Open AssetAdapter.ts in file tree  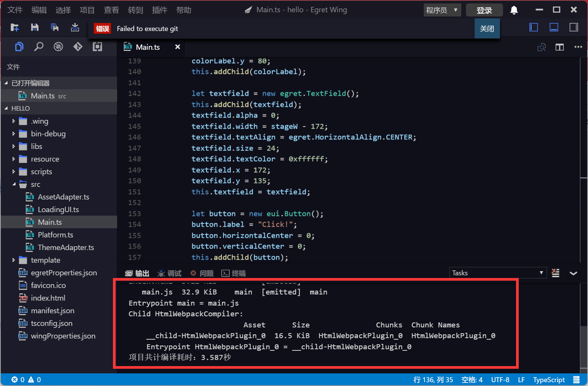(x=63, y=197)
